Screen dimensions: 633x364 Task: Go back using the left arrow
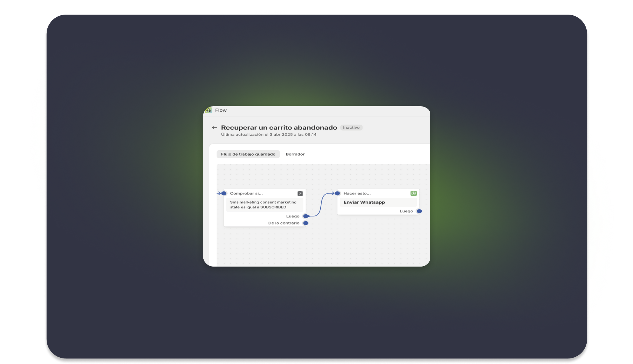pos(214,128)
